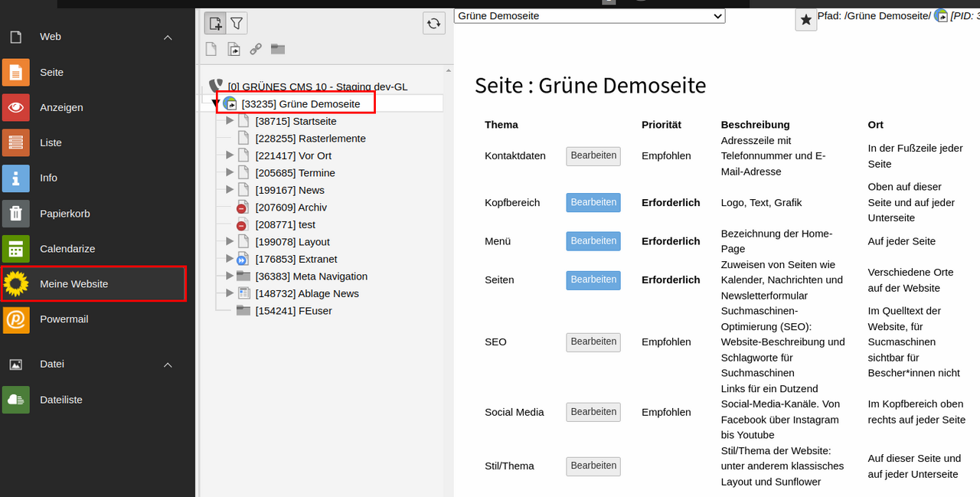Collapse the Web module group
Screen dimensions: 980x497
(x=168, y=38)
